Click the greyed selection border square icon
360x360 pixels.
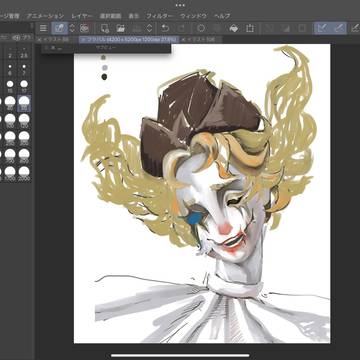tap(302, 28)
